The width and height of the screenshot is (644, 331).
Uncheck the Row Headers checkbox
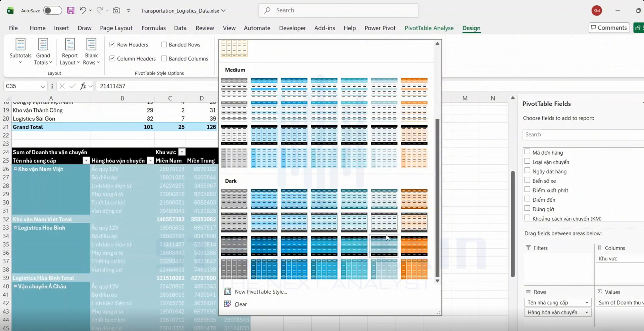pyautogui.click(x=112, y=44)
